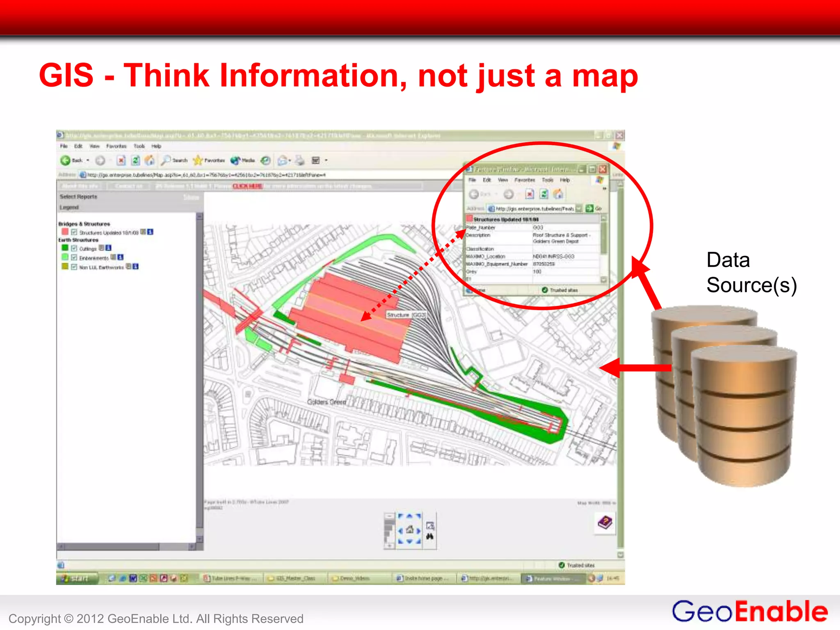Open Edit menu in main browser
Image resolution: width=840 pixels, height=630 pixels.
tap(78, 146)
